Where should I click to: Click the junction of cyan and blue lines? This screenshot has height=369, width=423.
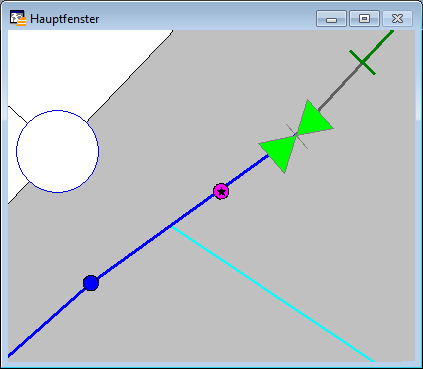(172, 226)
